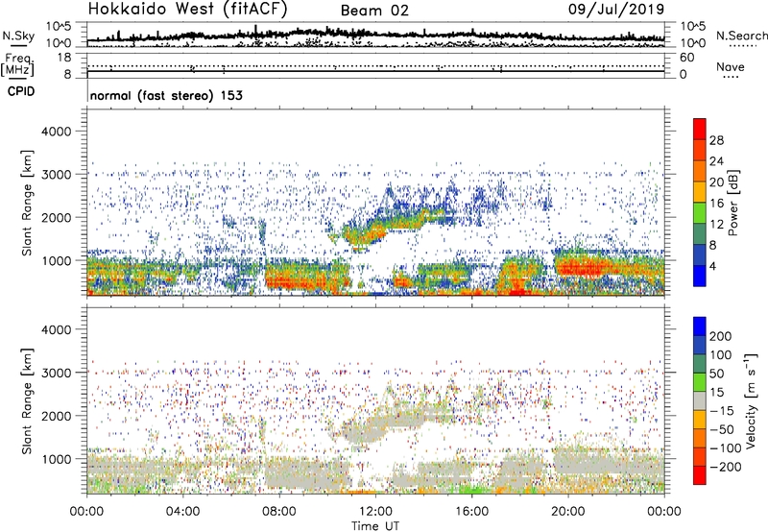The image size is (768, 532).
Task: Click the 12 label on the Power colorbar
Action: pos(716,225)
